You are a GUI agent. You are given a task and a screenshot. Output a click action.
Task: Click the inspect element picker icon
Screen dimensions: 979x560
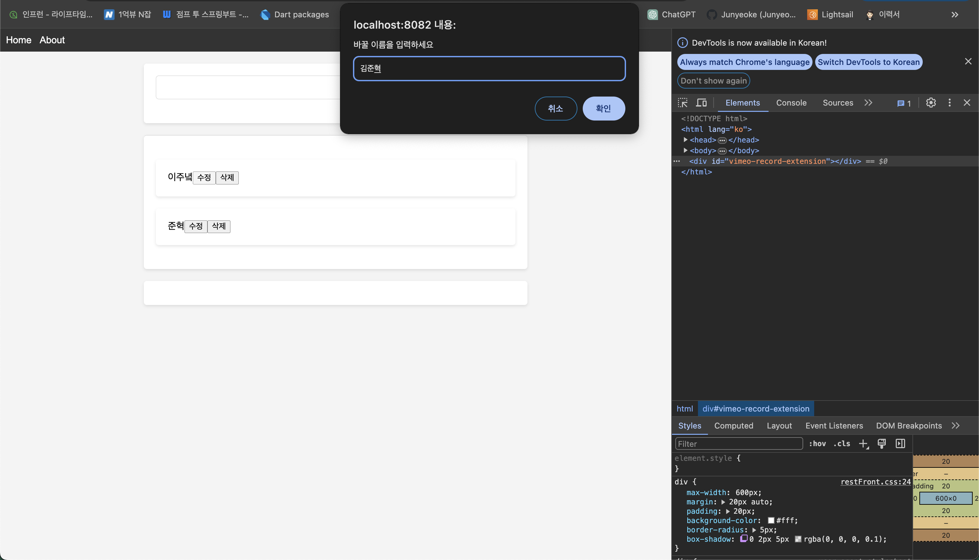[682, 103]
